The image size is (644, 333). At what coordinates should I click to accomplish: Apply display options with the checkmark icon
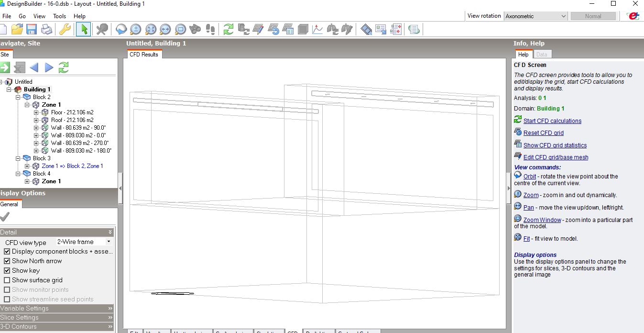pyautogui.click(x=5, y=217)
